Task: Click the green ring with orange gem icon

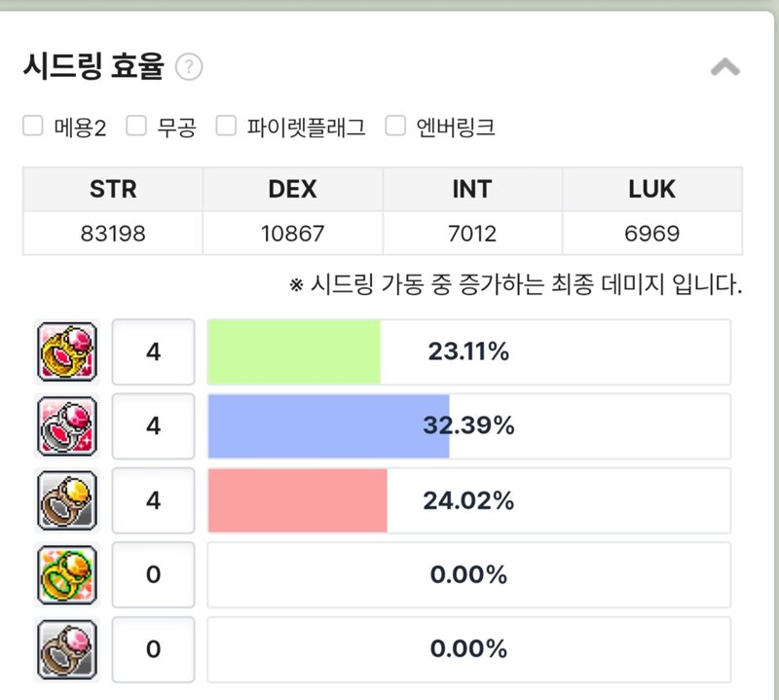Action: tap(67, 574)
